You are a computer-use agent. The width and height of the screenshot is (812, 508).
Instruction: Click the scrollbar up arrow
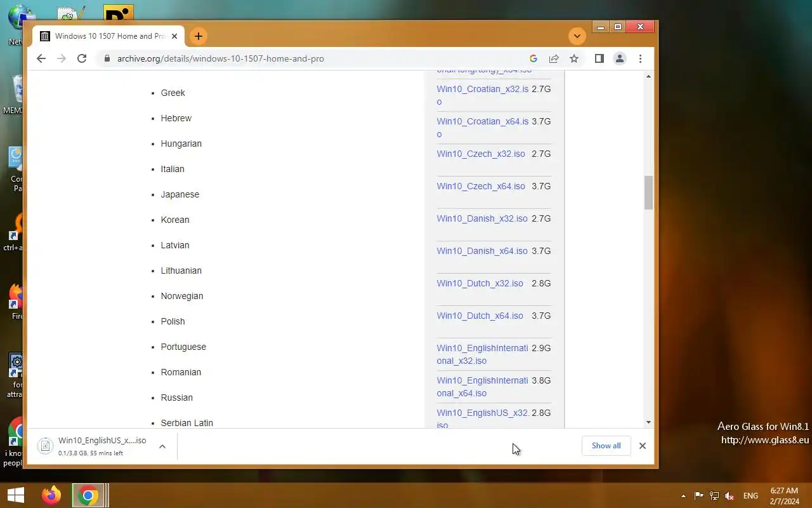click(x=648, y=76)
